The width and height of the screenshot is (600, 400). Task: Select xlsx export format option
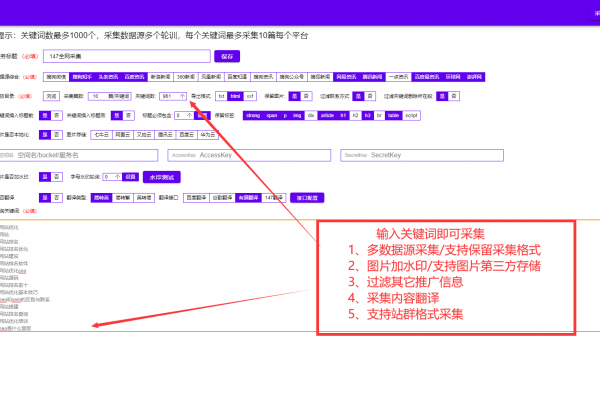point(250,96)
